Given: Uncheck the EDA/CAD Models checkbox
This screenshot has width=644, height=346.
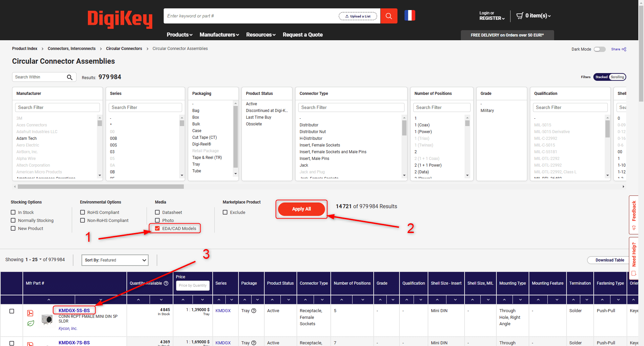Looking at the screenshot, I should (x=157, y=228).
